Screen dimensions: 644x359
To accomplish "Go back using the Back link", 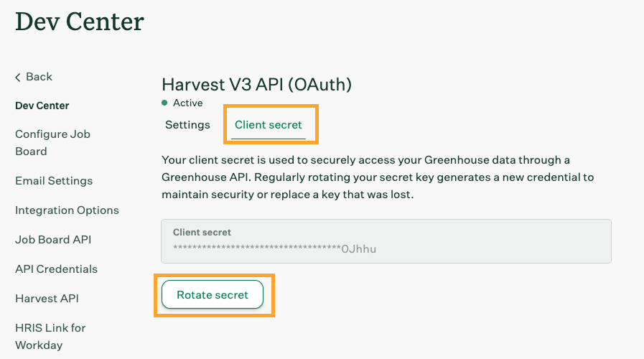I will pos(39,77).
